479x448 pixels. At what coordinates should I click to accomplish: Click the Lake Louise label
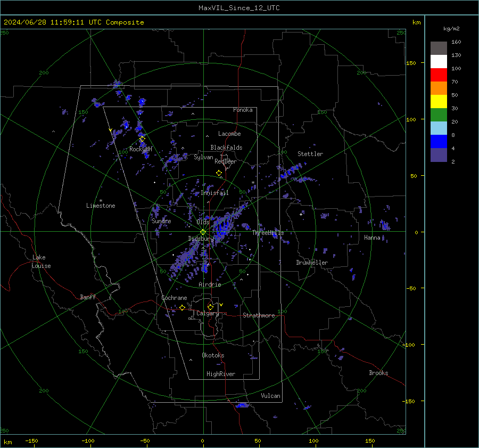42,262
